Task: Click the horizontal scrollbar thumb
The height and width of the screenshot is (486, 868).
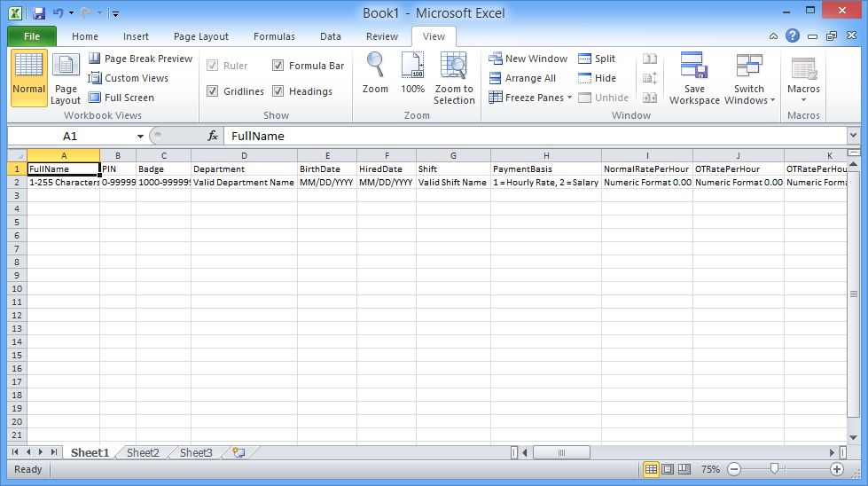Action: click(560, 452)
